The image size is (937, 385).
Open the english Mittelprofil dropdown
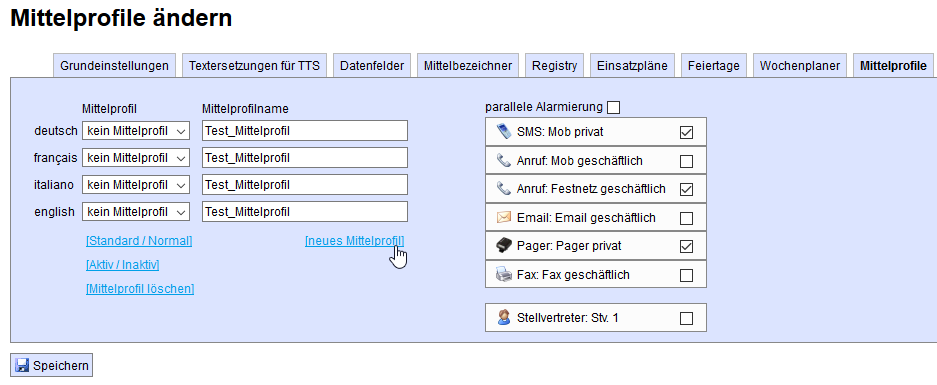[136, 212]
